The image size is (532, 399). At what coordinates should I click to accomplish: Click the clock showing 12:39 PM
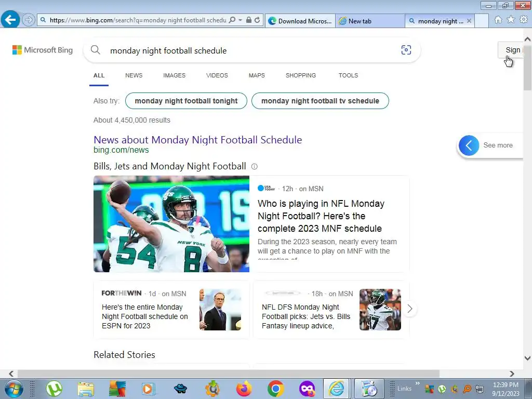(506, 385)
